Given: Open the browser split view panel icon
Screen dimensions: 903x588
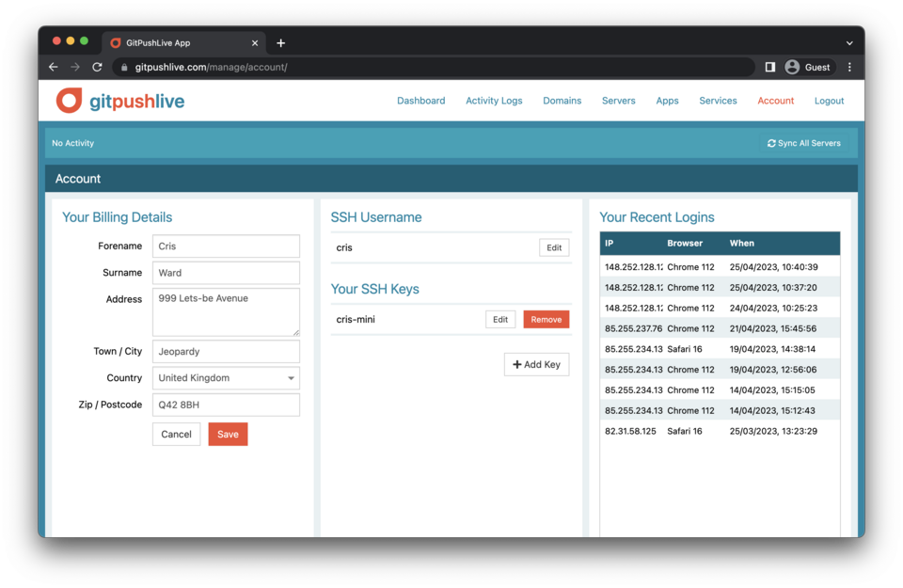Looking at the screenshot, I should click(x=769, y=67).
